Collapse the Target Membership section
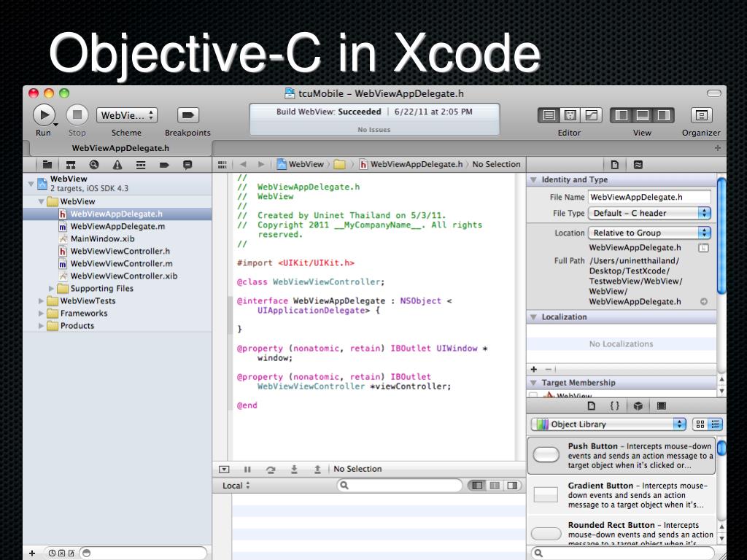 [533, 383]
